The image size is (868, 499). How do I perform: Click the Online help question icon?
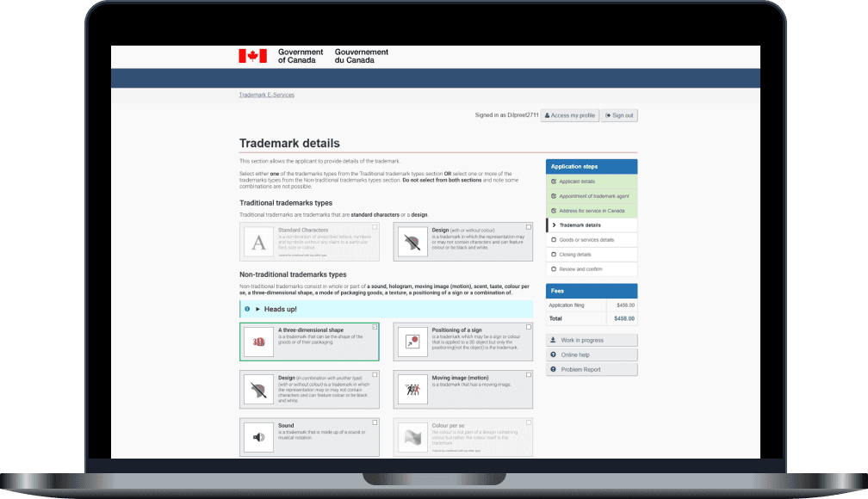tap(553, 354)
